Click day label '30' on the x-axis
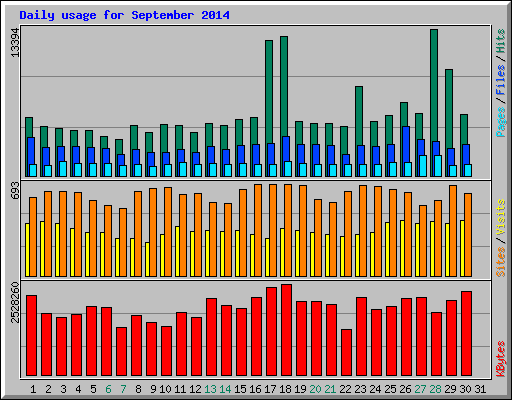Viewport: 512px width, 400px height. tap(465, 389)
